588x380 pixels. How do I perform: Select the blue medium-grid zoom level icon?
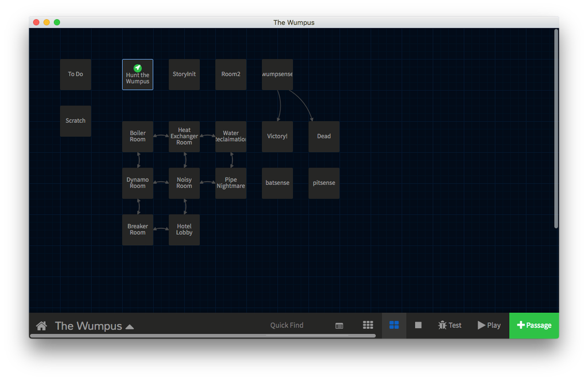393,325
